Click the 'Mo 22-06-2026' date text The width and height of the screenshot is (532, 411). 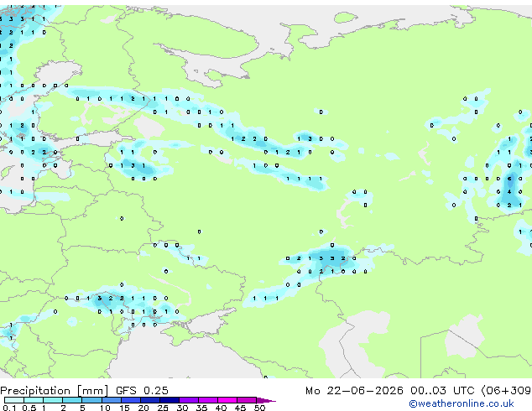click(354, 391)
